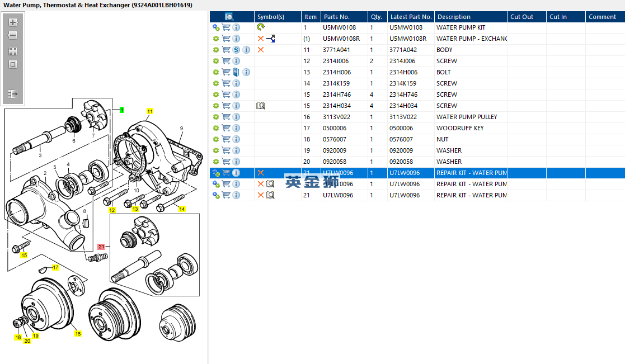Select the WOODRUFF KEY table row
The image size is (625, 364).
pyautogui.click(x=459, y=128)
